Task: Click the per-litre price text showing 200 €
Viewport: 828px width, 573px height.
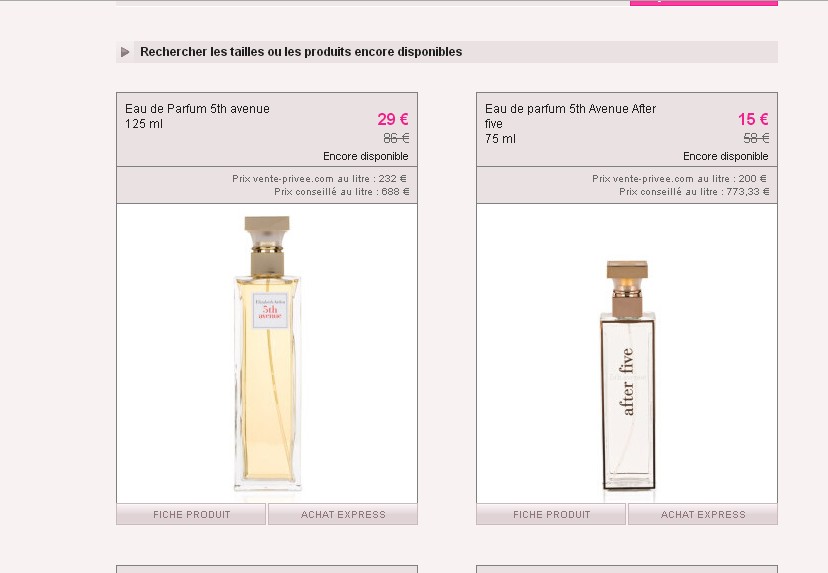Action: (680, 179)
